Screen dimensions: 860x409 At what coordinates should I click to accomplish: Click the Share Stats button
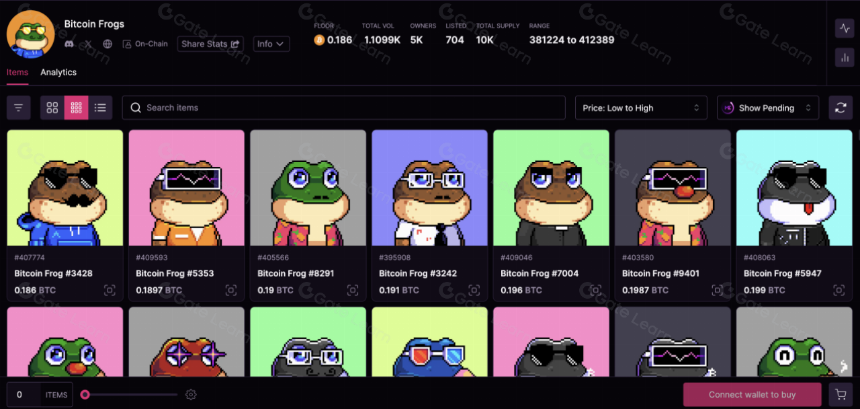[x=210, y=44]
